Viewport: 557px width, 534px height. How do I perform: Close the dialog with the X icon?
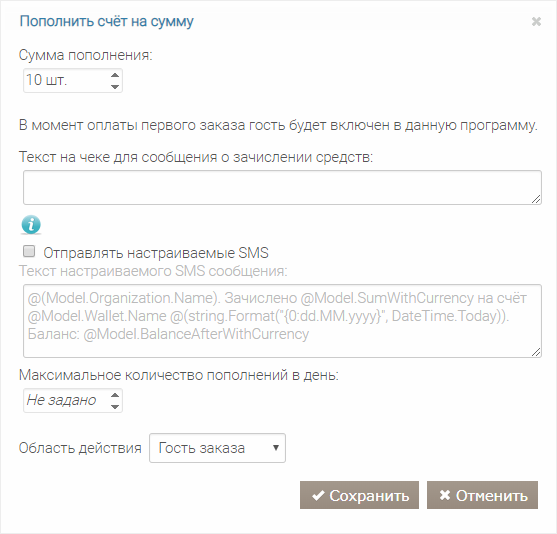point(536,22)
